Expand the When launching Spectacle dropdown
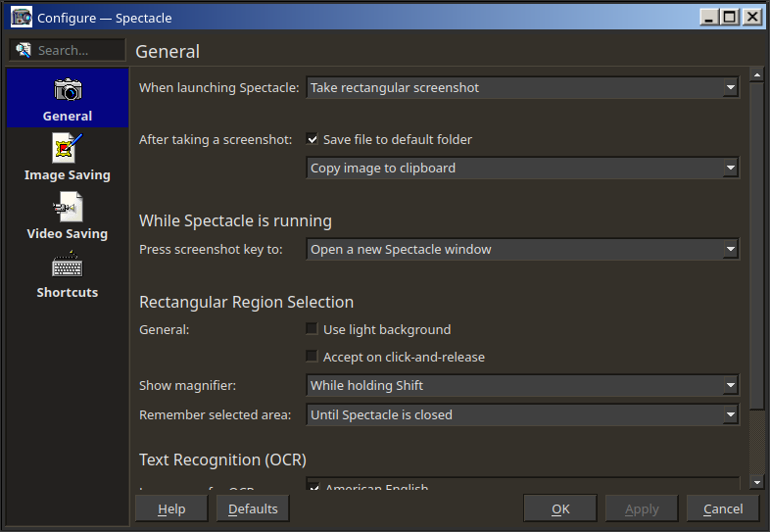770x532 pixels. coord(522,87)
